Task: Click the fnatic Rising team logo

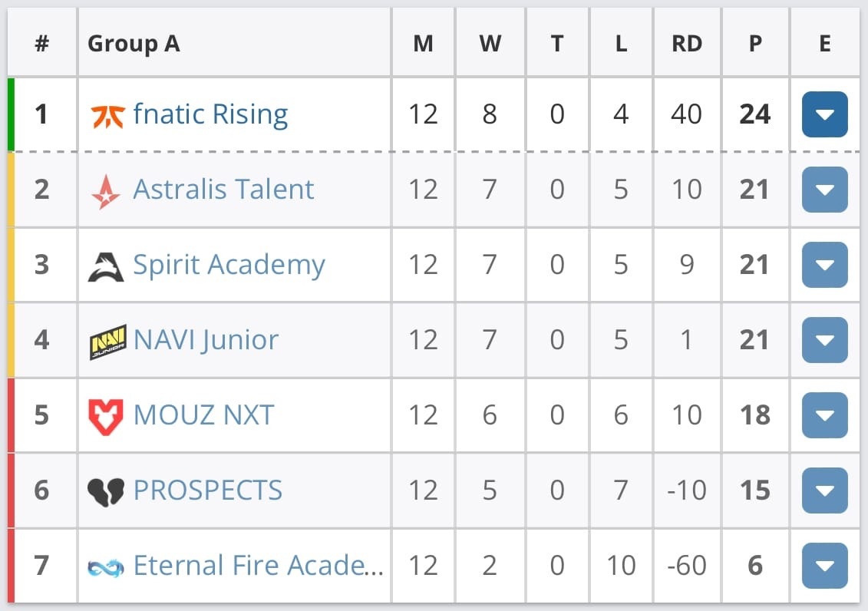Action: tap(107, 115)
